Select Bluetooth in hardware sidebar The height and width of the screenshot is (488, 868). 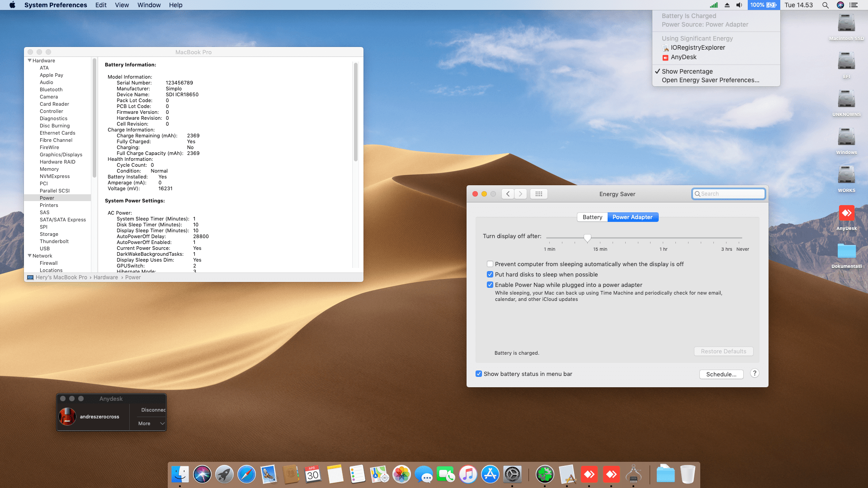[x=51, y=89]
